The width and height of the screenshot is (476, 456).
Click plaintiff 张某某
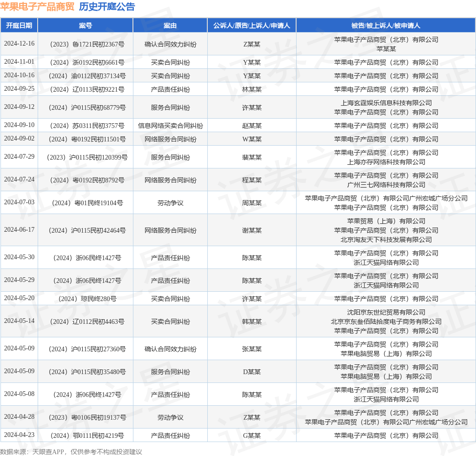pyautogui.click(x=251, y=349)
